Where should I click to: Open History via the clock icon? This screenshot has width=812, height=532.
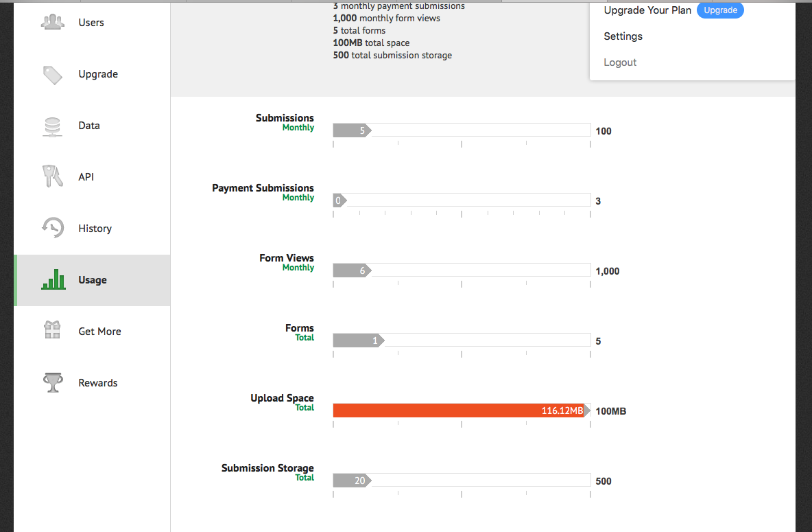53,228
